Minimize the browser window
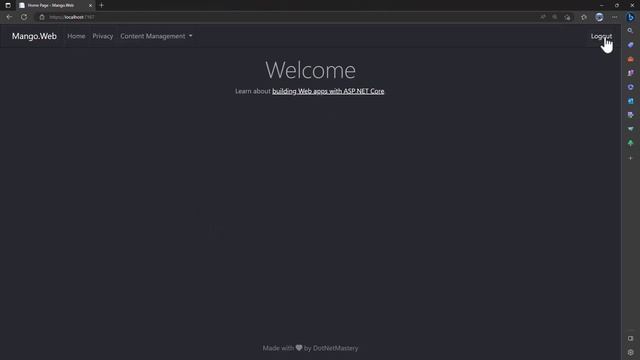The height and width of the screenshot is (360, 640). [602, 5]
